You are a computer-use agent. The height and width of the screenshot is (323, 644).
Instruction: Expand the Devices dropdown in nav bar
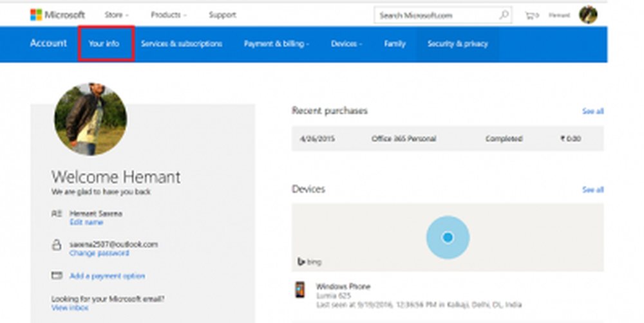click(346, 44)
